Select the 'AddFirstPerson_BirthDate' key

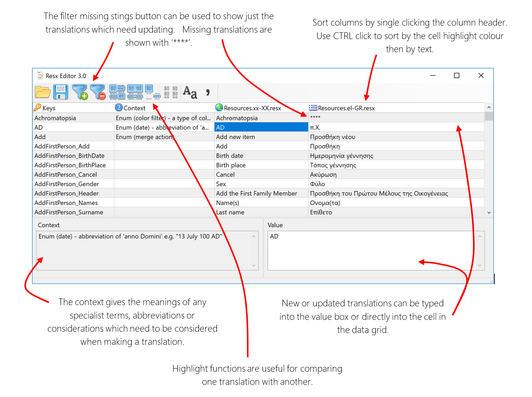pos(73,156)
